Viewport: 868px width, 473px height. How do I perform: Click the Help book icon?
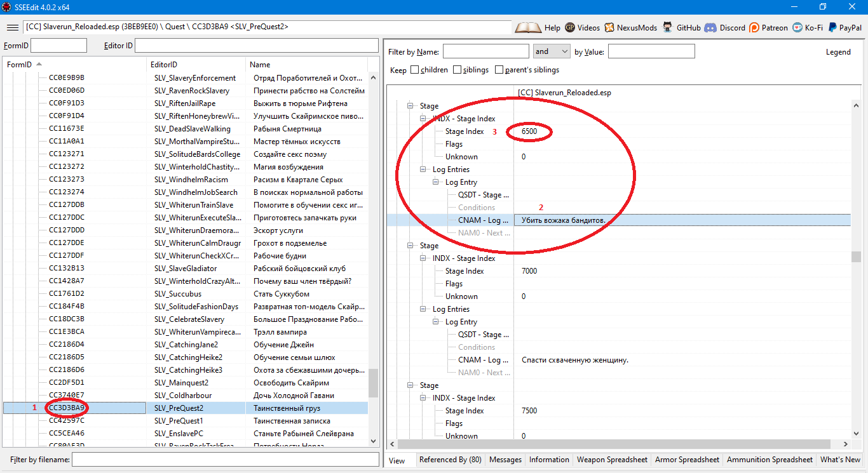[x=527, y=27]
